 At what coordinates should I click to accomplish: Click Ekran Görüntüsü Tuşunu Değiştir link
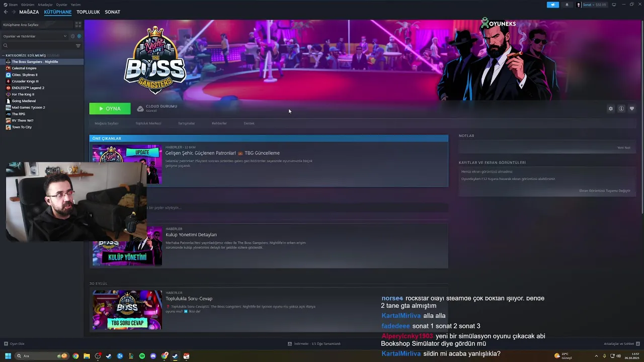(604, 191)
